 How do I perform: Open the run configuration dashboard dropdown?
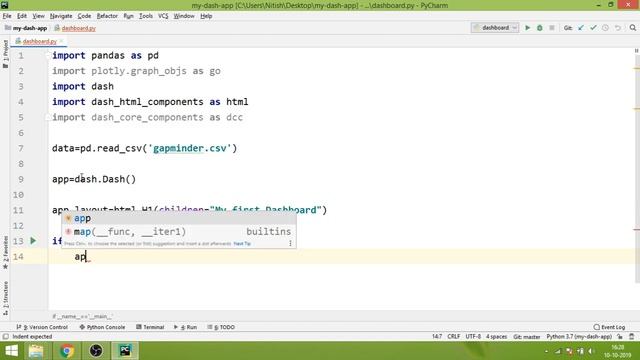point(495,28)
